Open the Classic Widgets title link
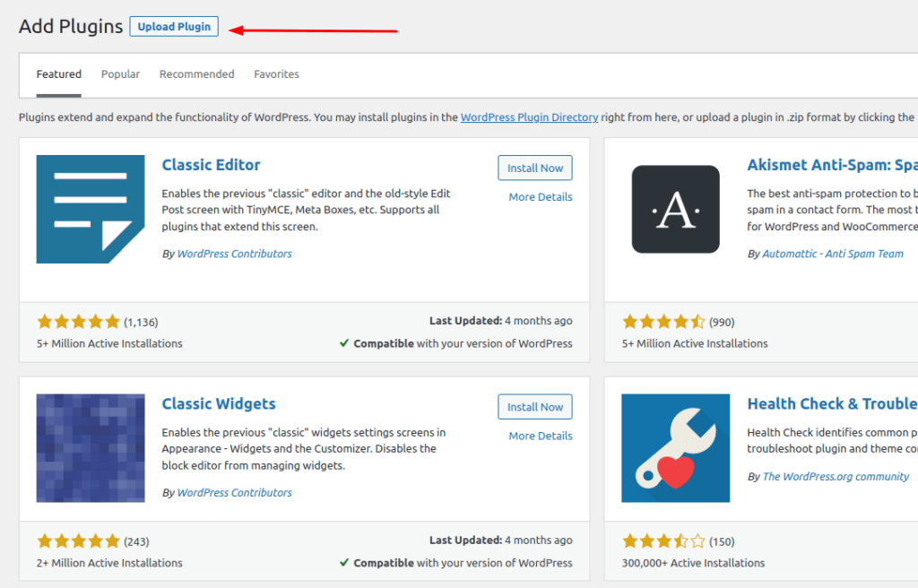918x588 pixels. tap(219, 404)
